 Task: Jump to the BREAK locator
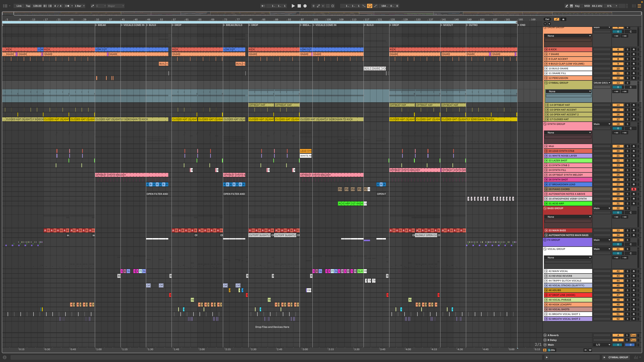coord(100,25)
